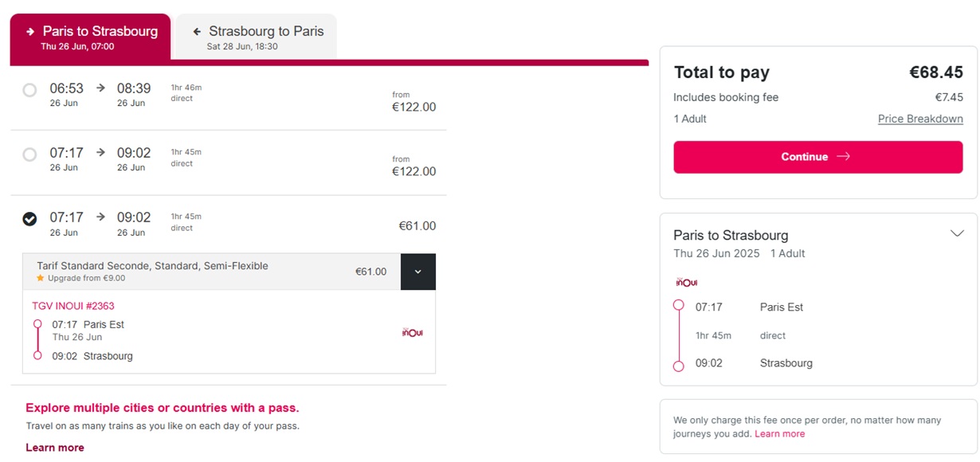980x462 pixels.
Task: Select the 06:53 departure radio button
Action: (x=29, y=90)
